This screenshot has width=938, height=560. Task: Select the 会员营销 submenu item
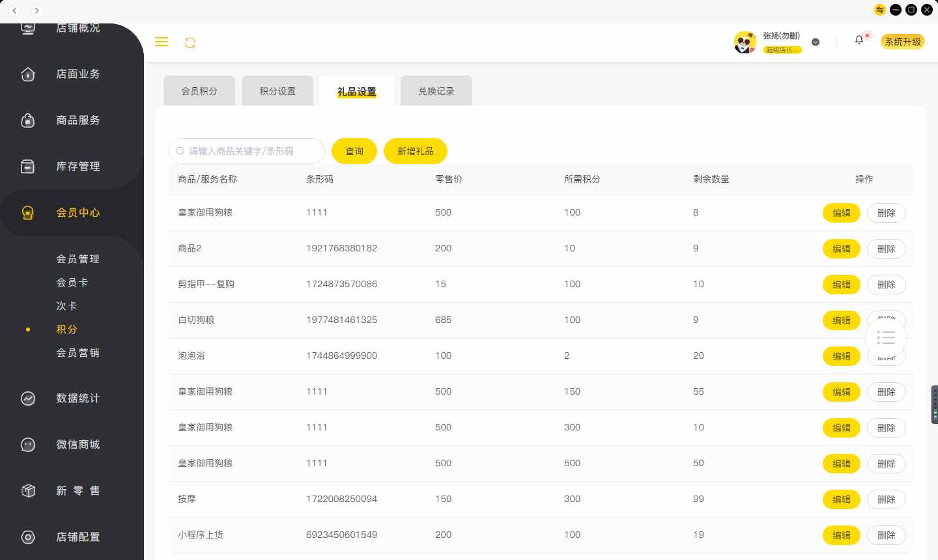[x=78, y=353]
